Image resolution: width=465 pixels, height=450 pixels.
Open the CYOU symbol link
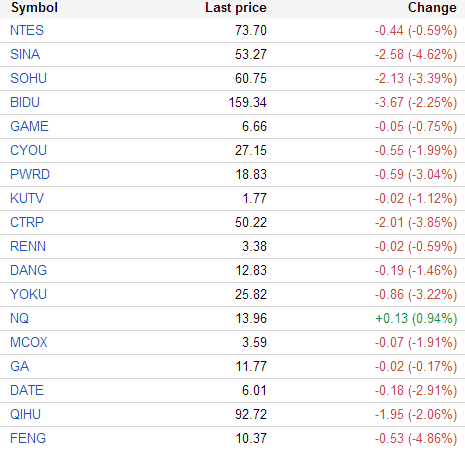[x=28, y=150]
